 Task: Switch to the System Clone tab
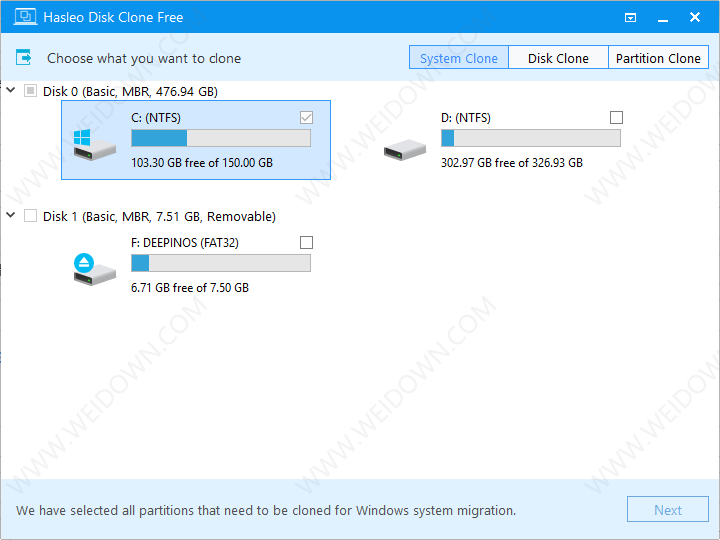pyautogui.click(x=459, y=57)
